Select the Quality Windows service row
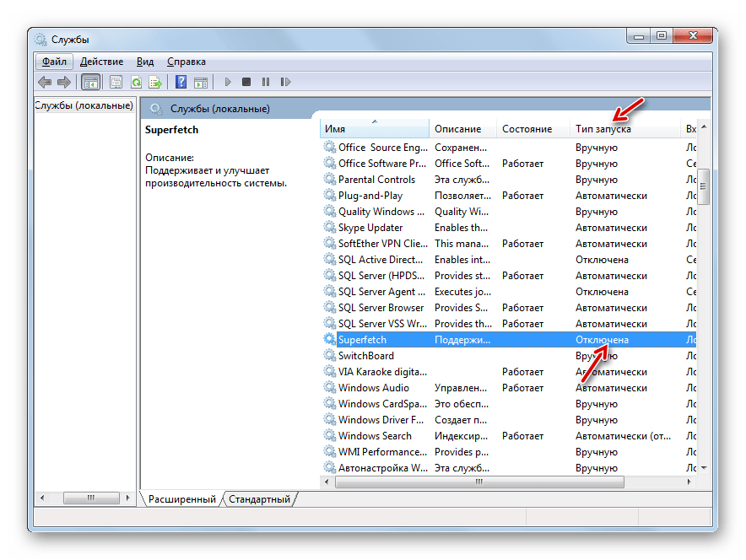This screenshot has height=560, width=746. pyautogui.click(x=508, y=212)
